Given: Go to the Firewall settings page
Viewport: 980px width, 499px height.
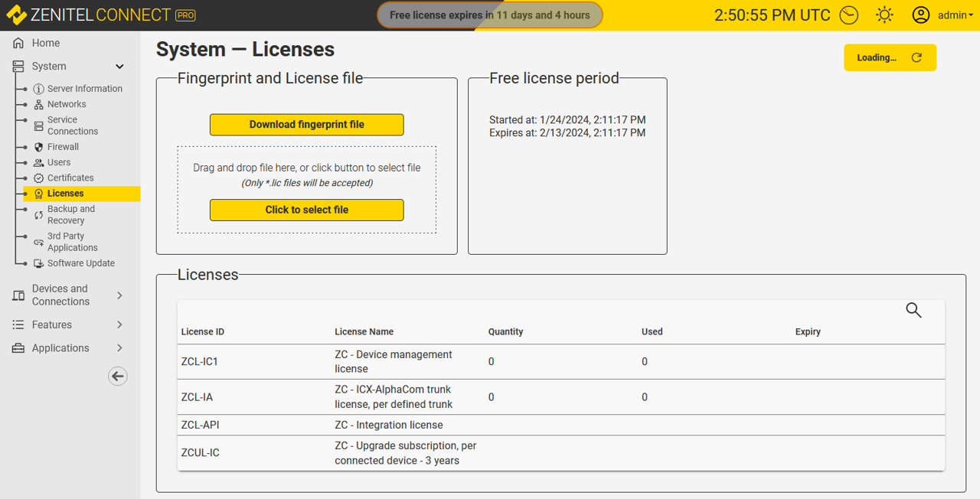Looking at the screenshot, I should (63, 147).
